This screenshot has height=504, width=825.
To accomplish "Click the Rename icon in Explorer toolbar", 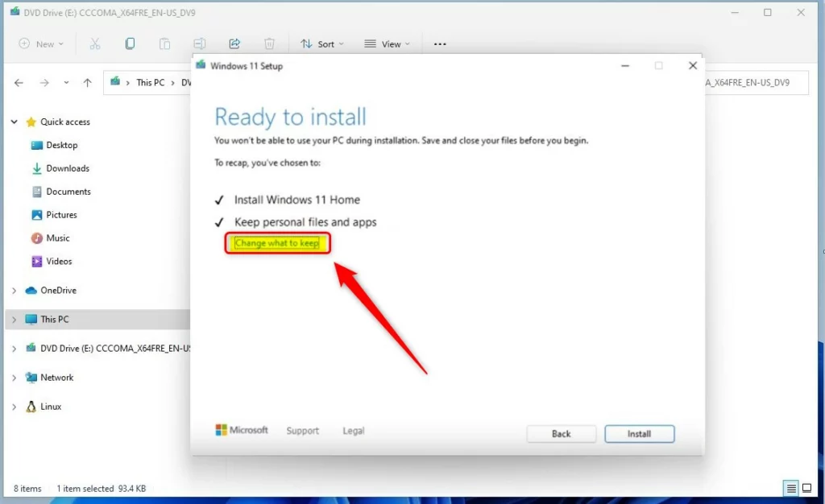I will pyautogui.click(x=200, y=43).
